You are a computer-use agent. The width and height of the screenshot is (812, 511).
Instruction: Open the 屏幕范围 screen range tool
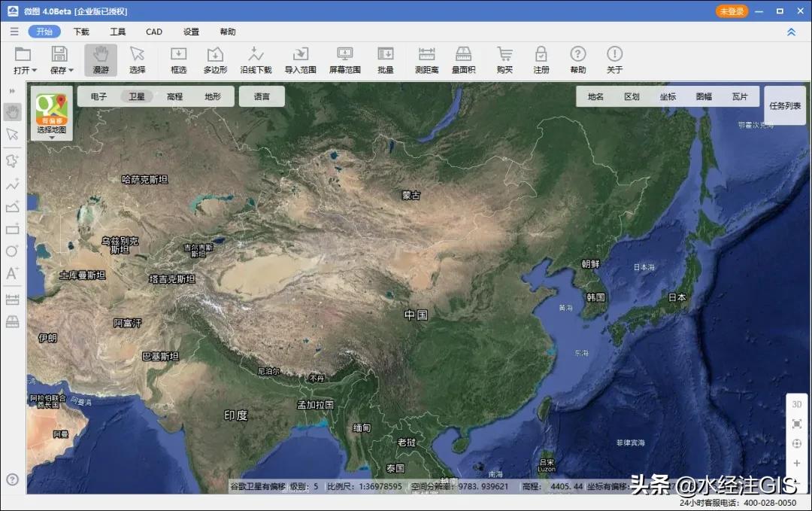point(344,59)
